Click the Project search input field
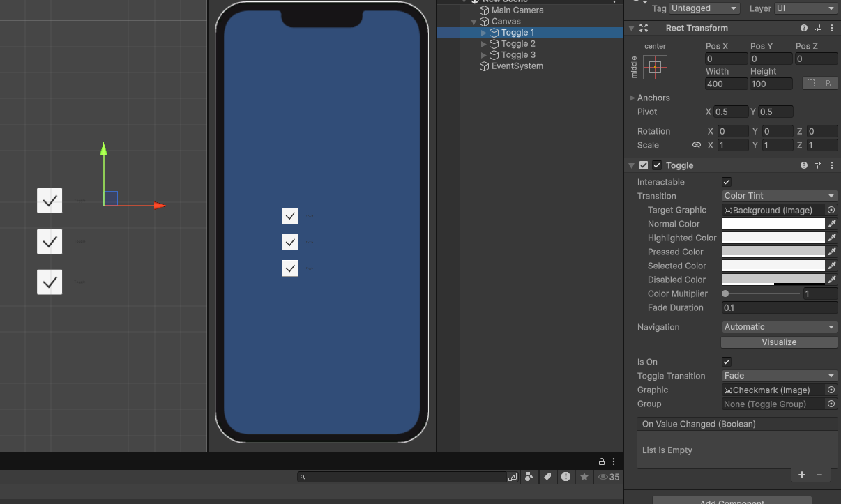Screen dimensions: 841x504 pos(402,477)
